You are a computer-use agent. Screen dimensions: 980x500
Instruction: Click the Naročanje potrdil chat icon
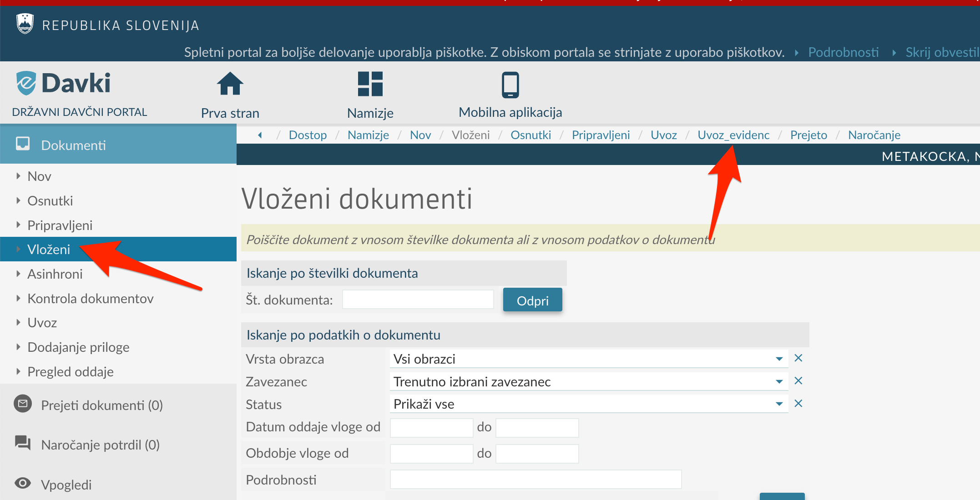click(x=23, y=443)
